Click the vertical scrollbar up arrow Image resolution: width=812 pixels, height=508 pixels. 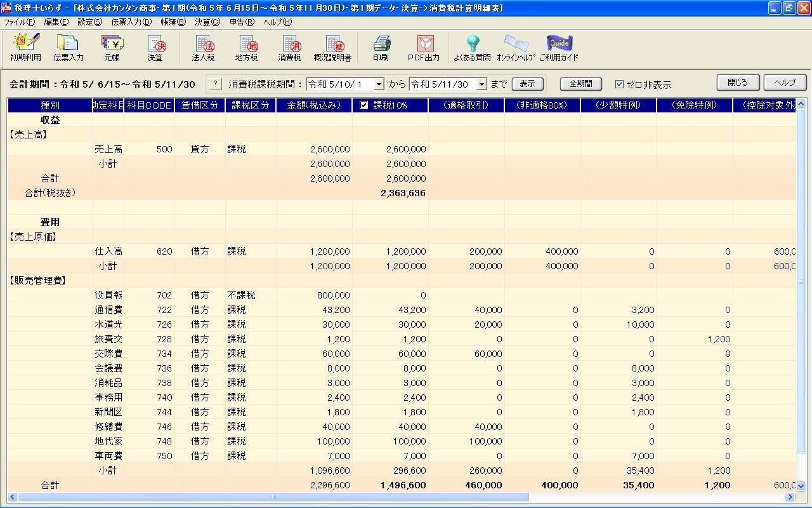pyautogui.click(x=801, y=104)
